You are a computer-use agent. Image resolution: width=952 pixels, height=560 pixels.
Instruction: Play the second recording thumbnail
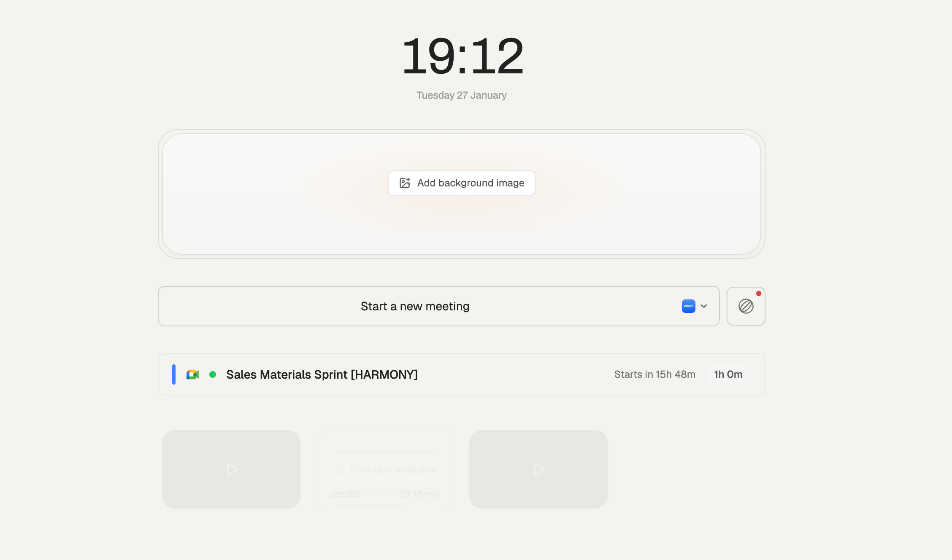(538, 469)
